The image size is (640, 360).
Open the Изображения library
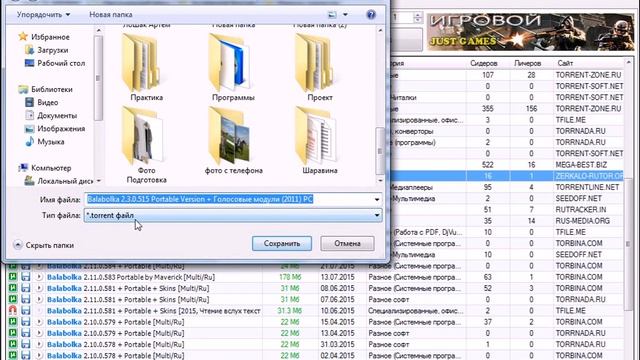click(55, 129)
